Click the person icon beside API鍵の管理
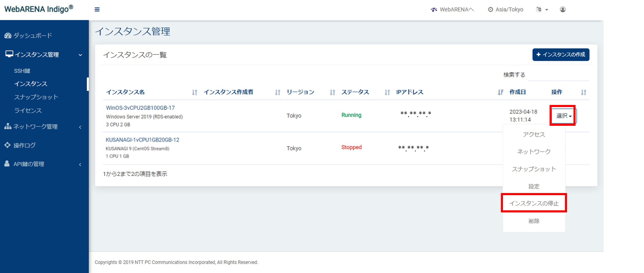The width and height of the screenshot is (644, 273). point(7,164)
